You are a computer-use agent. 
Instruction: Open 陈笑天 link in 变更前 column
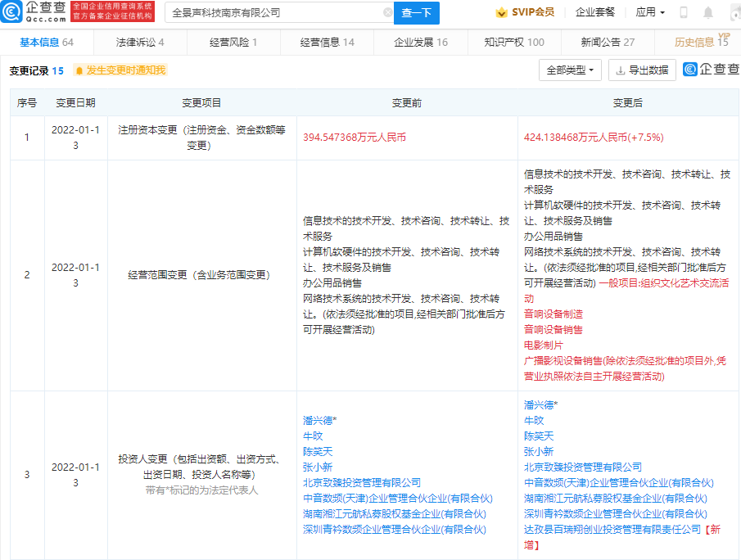(318, 452)
